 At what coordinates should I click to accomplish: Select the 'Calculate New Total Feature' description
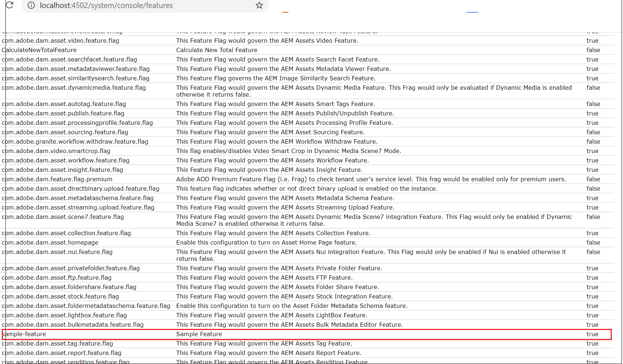tap(217, 50)
